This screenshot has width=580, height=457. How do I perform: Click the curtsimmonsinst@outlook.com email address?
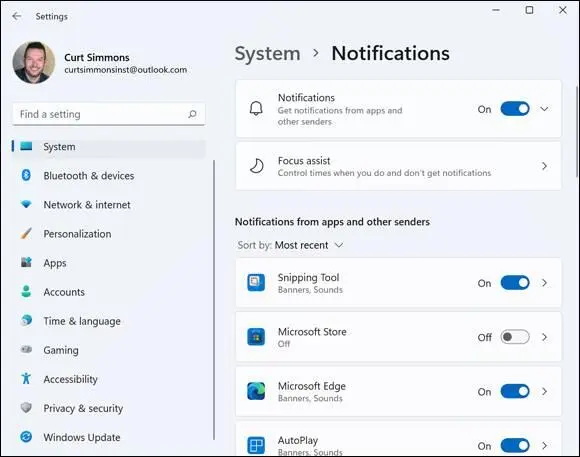pos(126,70)
